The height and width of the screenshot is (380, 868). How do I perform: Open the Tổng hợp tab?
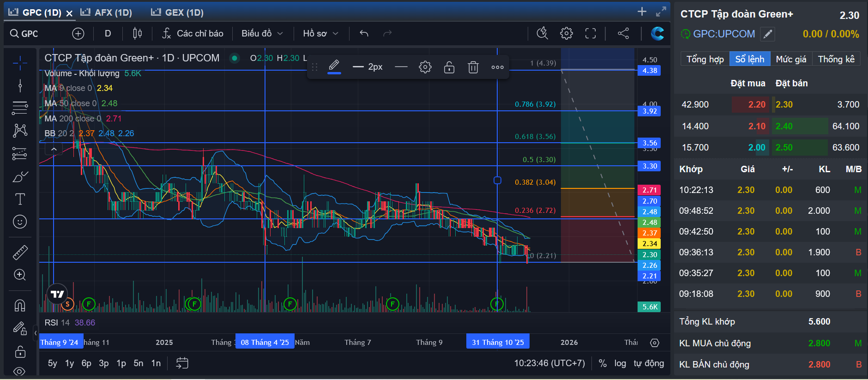click(705, 59)
